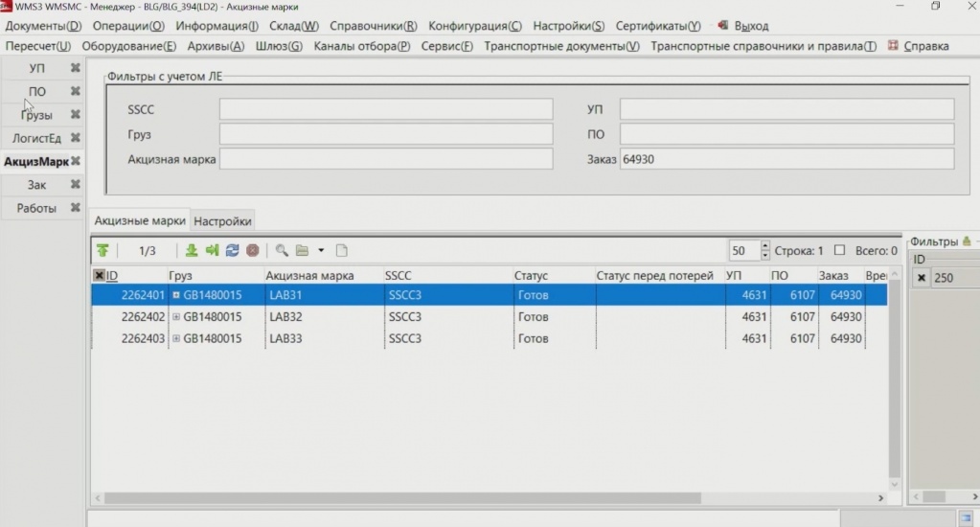Click the Выход exit icon
This screenshot has height=527, width=980.
[x=723, y=26]
